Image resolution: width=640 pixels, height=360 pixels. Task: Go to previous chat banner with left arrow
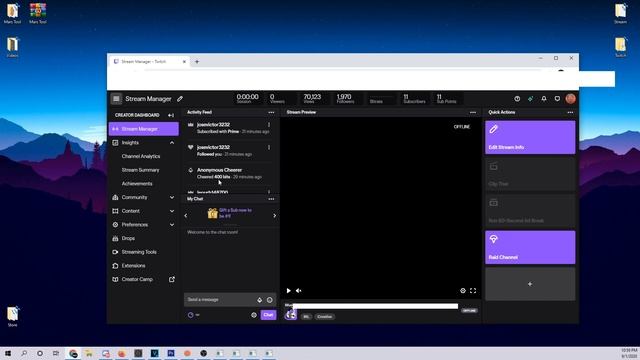[186, 216]
